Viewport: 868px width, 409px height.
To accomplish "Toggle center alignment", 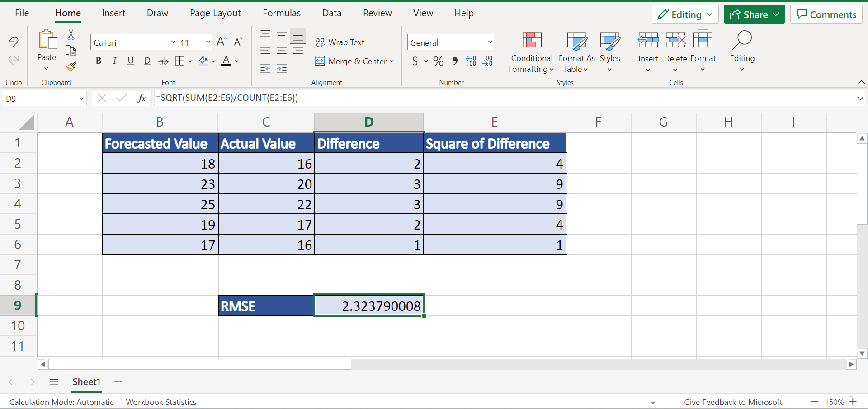I will click(282, 52).
